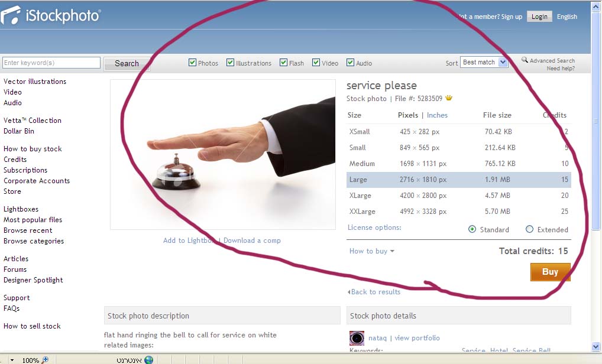Click nataq's contributor avatar icon
Image resolution: width=602 pixels, height=364 pixels.
pyautogui.click(x=357, y=338)
